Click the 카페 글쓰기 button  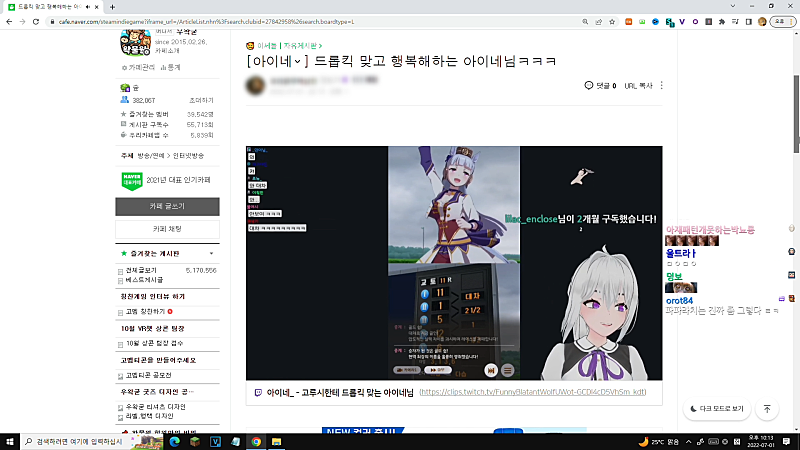click(x=167, y=207)
